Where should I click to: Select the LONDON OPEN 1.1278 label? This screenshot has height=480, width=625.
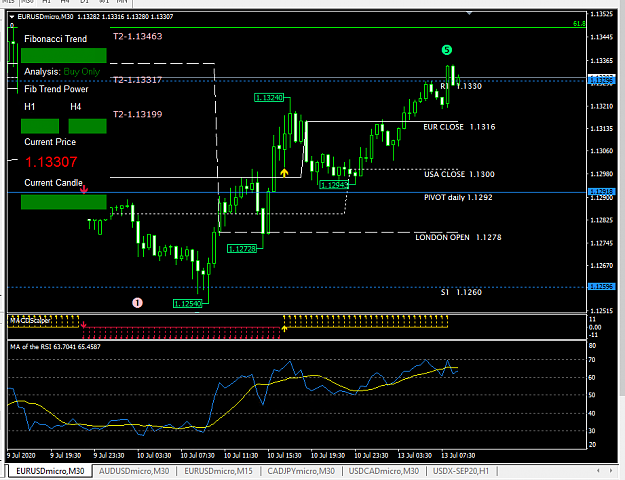point(458,237)
